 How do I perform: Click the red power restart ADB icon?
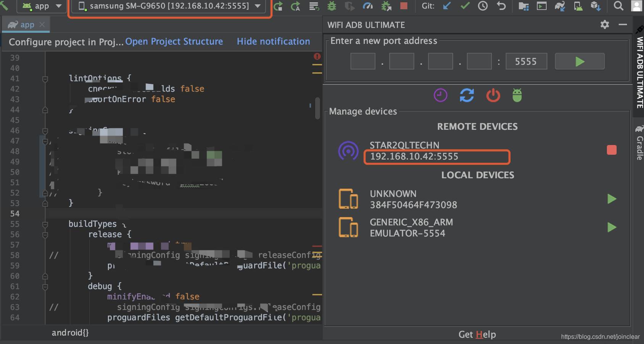tap(493, 95)
